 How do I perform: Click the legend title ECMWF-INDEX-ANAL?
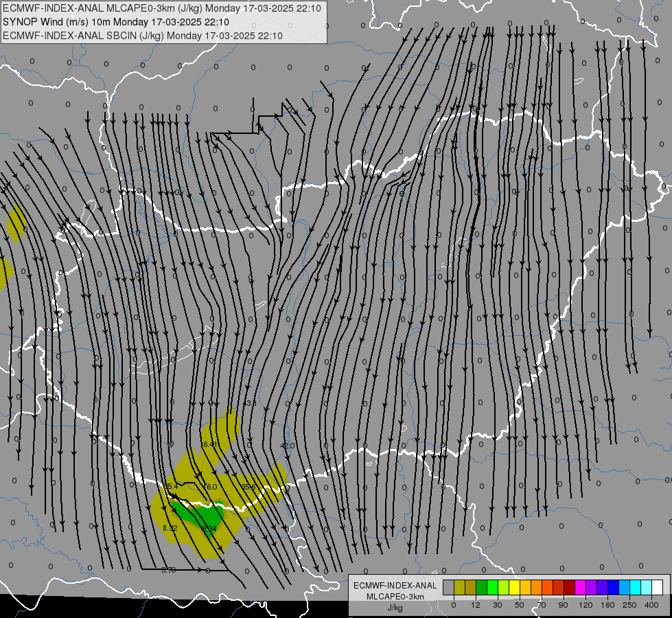point(395,586)
